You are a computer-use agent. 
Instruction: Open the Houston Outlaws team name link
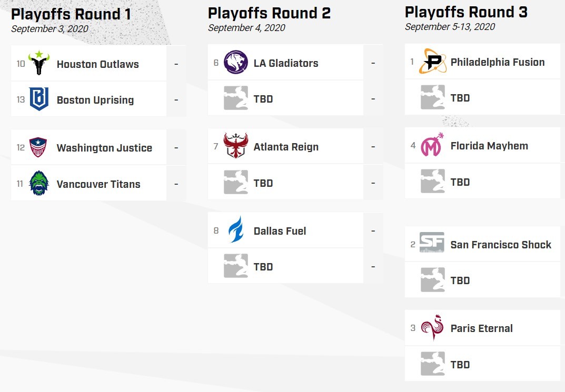click(x=97, y=64)
